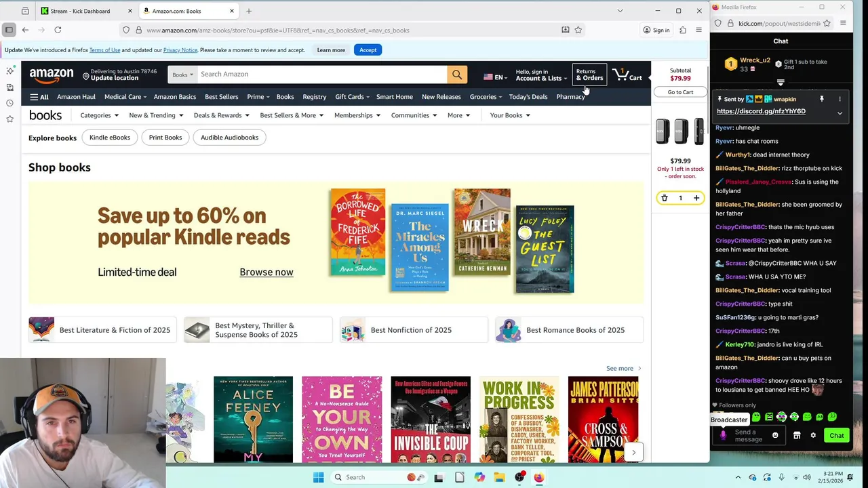Open File Explorer from the taskbar
Viewport: 868px width, 488px height.
pyautogui.click(x=499, y=477)
